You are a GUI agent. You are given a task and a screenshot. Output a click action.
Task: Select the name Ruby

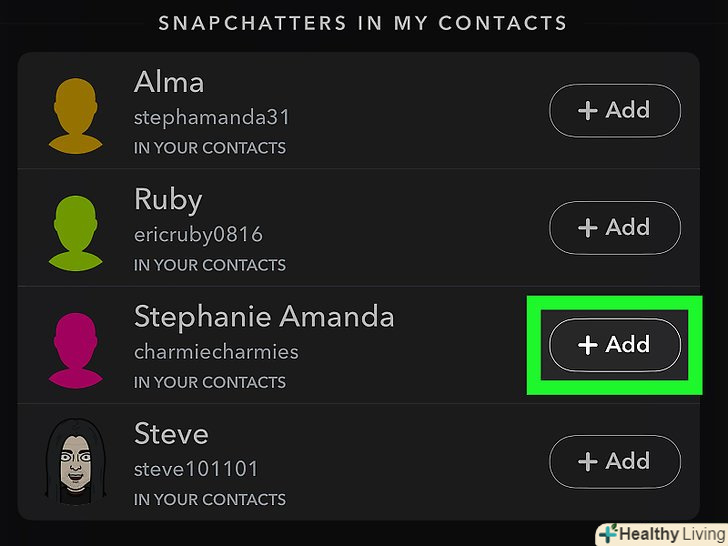click(168, 200)
